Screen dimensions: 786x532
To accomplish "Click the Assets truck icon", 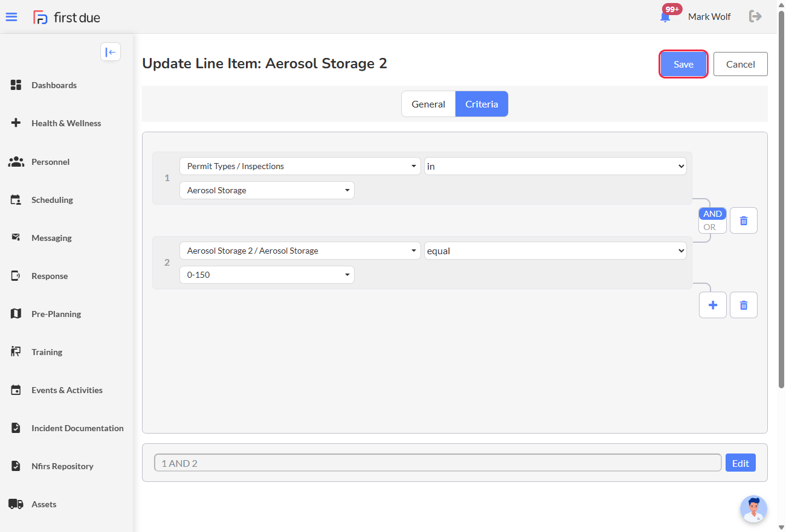I will click(x=16, y=504).
